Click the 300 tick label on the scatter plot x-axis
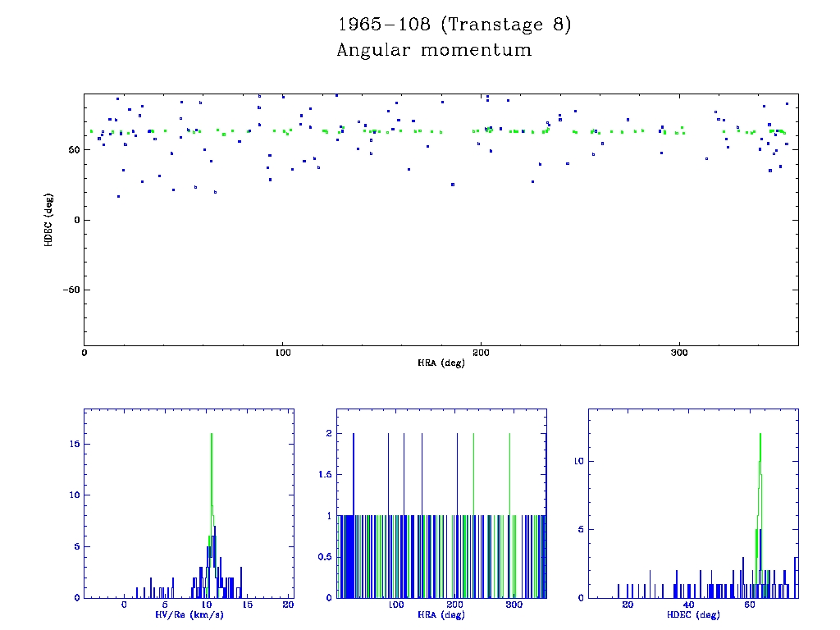This screenshot has height=630, width=840. [679, 353]
